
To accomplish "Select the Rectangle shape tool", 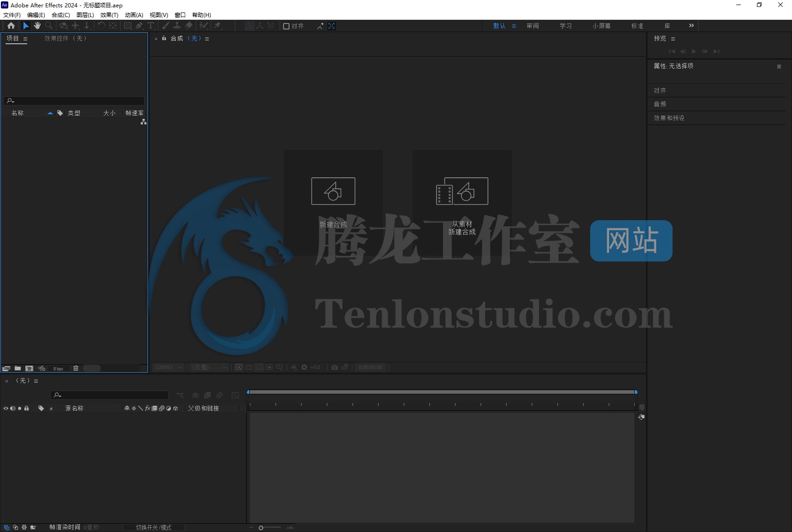I will click(x=128, y=26).
